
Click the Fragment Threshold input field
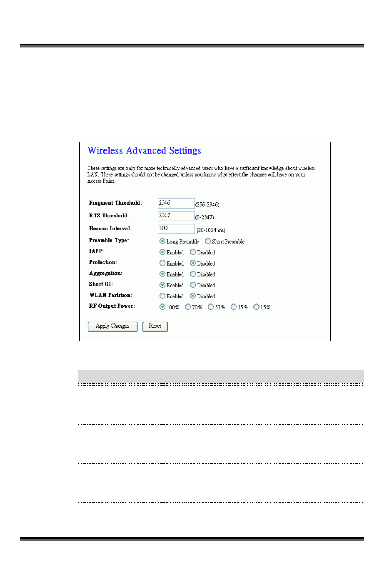[x=176, y=203]
